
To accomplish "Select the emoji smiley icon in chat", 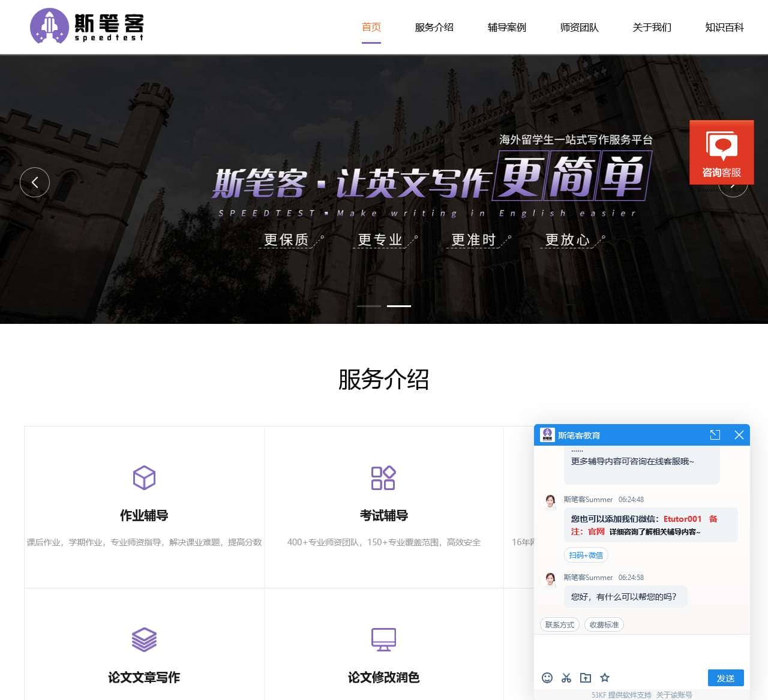I will pos(547,677).
